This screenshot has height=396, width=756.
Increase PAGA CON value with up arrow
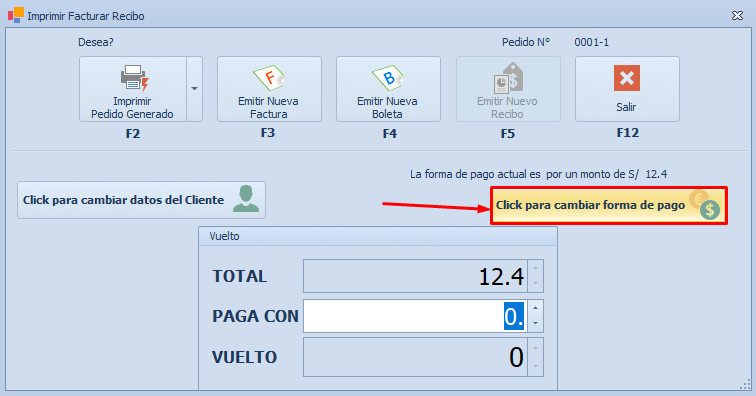[x=536, y=308]
